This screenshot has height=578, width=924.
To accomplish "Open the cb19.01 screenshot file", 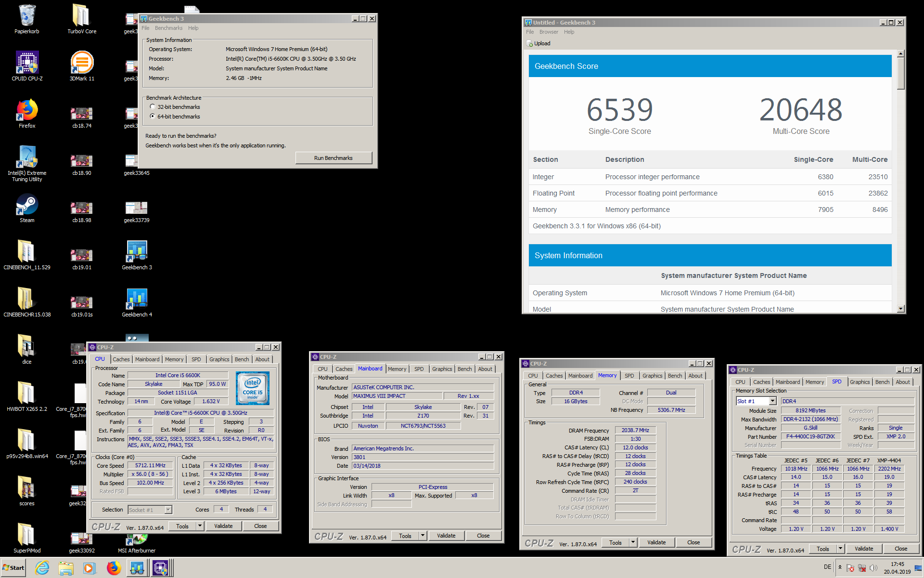I will (82, 260).
